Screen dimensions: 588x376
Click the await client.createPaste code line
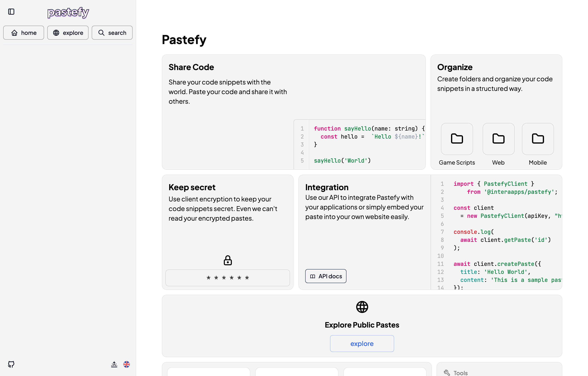pyautogui.click(x=497, y=264)
